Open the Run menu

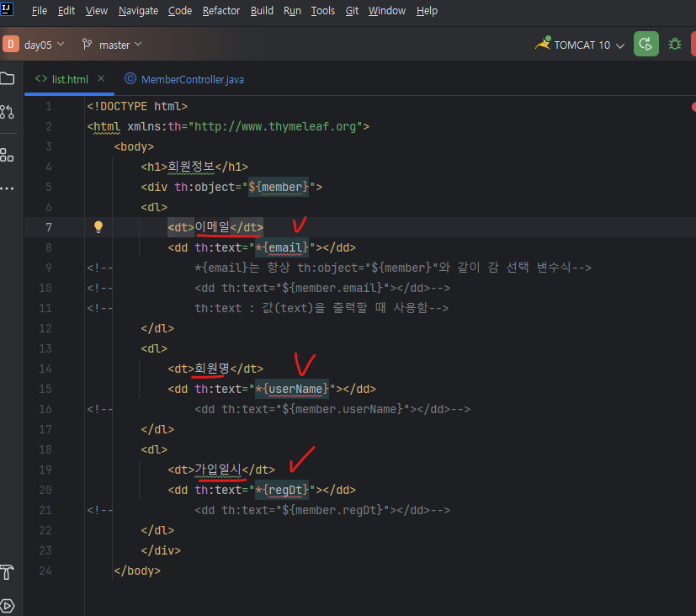pyautogui.click(x=292, y=11)
